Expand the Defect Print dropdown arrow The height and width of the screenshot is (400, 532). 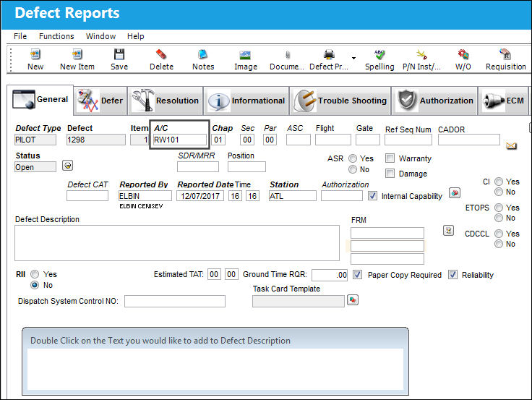[353, 58]
